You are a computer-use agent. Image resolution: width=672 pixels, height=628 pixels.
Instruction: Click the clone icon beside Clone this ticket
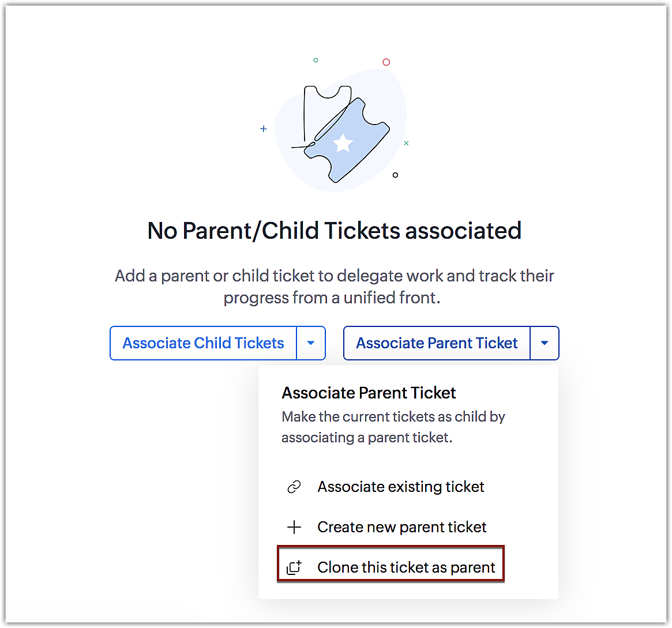pyautogui.click(x=294, y=567)
